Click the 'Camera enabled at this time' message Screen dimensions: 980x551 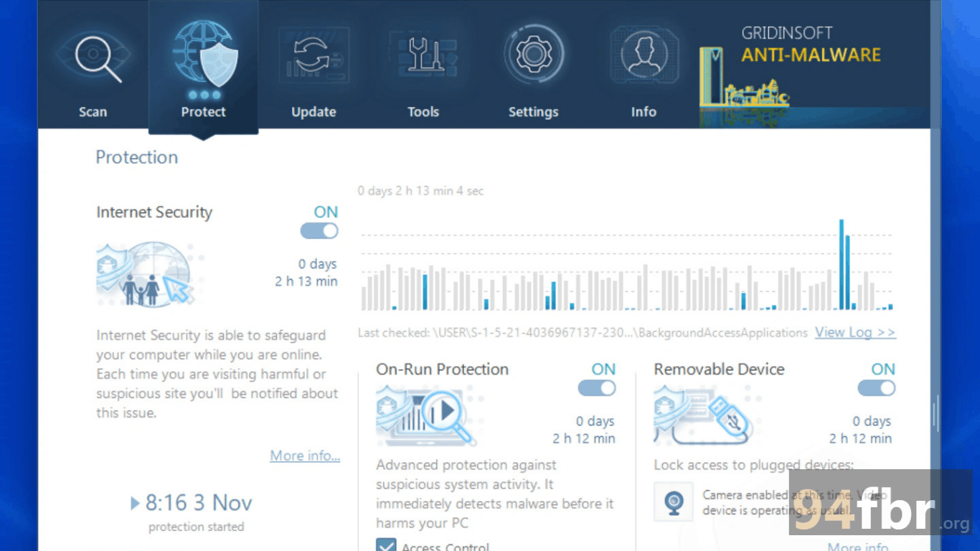795,502
